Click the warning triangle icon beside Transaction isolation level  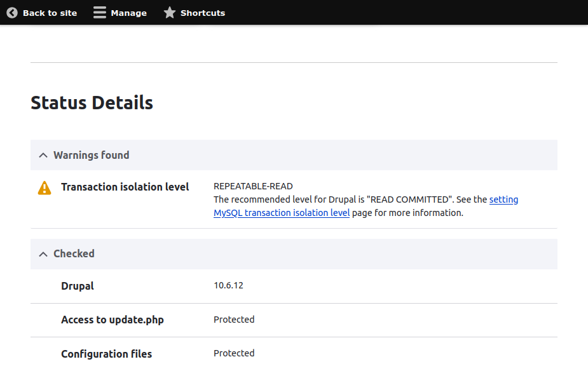tap(44, 188)
